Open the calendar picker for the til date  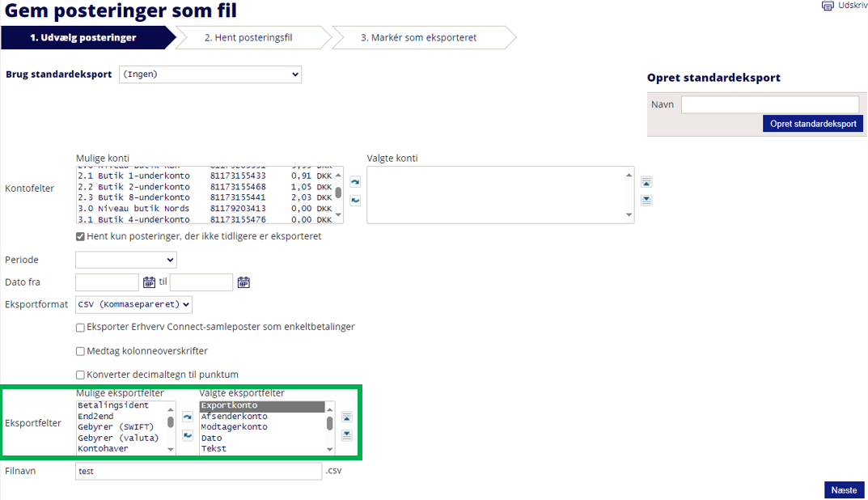click(243, 282)
